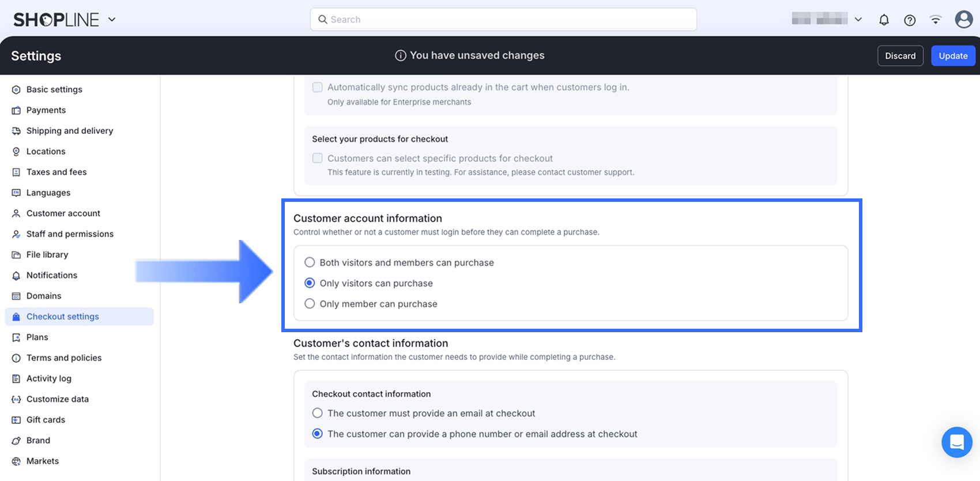Select Both visitors and members can purchase
The width and height of the screenshot is (980, 481).
[310, 262]
